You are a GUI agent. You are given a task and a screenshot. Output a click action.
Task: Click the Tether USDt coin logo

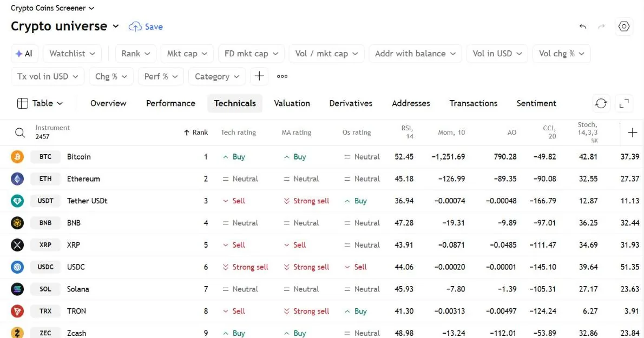tap(17, 201)
